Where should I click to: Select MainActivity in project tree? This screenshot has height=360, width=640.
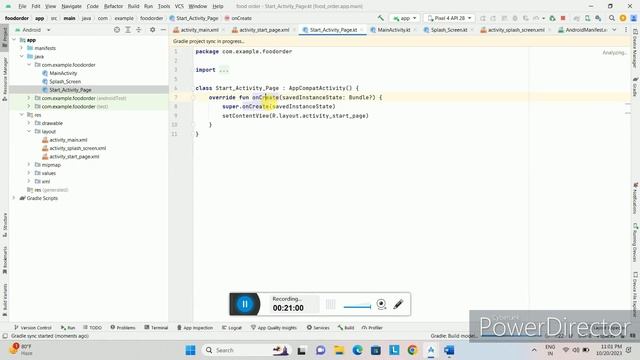point(63,73)
